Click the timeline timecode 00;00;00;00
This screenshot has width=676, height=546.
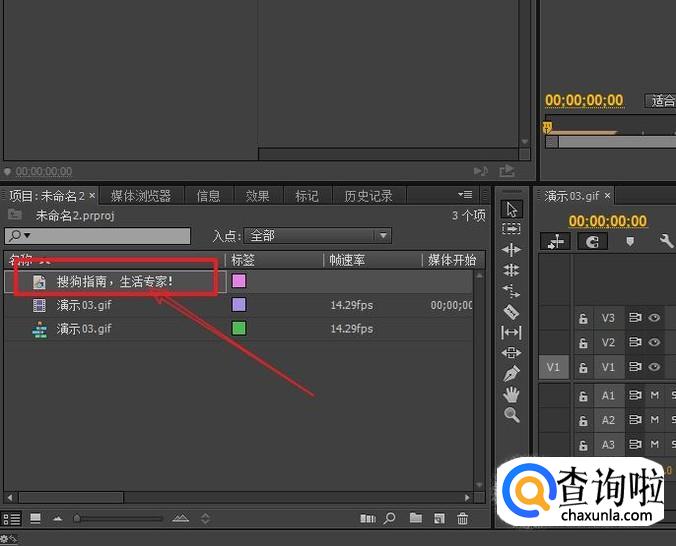point(607,221)
